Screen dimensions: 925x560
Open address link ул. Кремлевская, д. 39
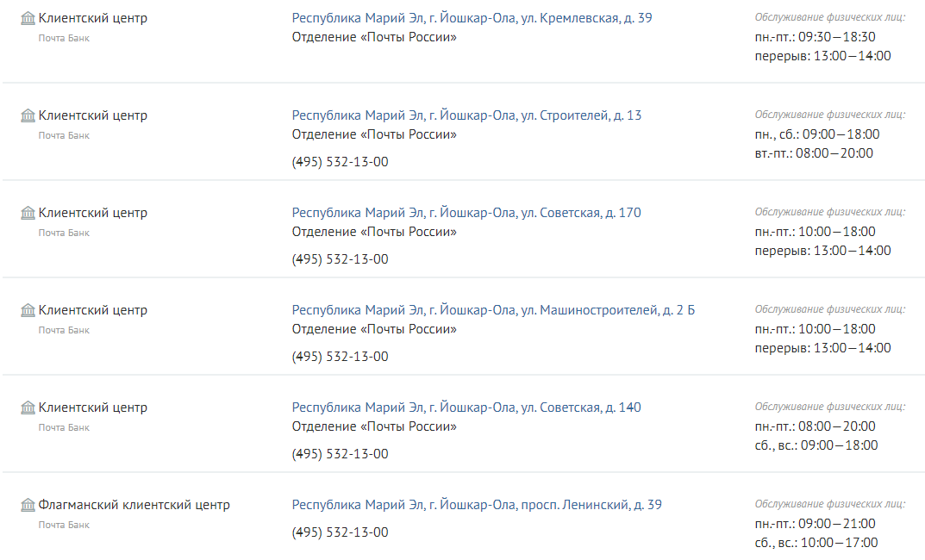[x=472, y=18]
